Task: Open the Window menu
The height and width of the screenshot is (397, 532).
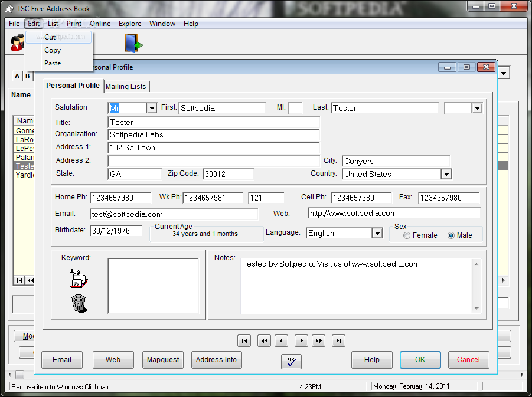Action: pyautogui.click(x=162, y=24)
